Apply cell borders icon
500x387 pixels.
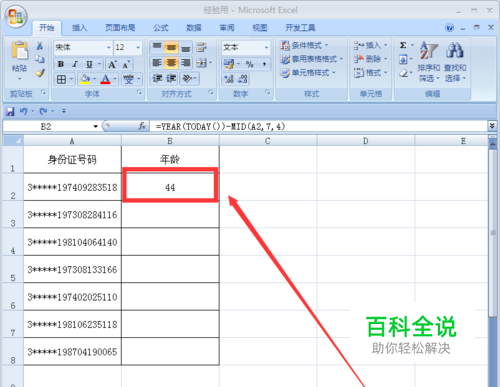pos(61,79)
